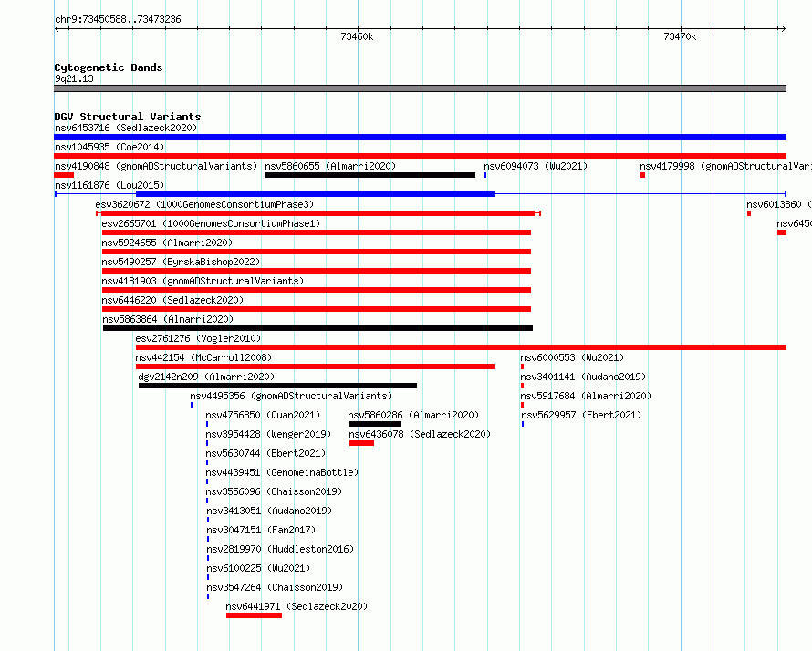The width and height of the screenshot is (812, 651).
Task: Click the red nsv1045935 (Coe2014) variant bar
Action: tap(420, 156)
